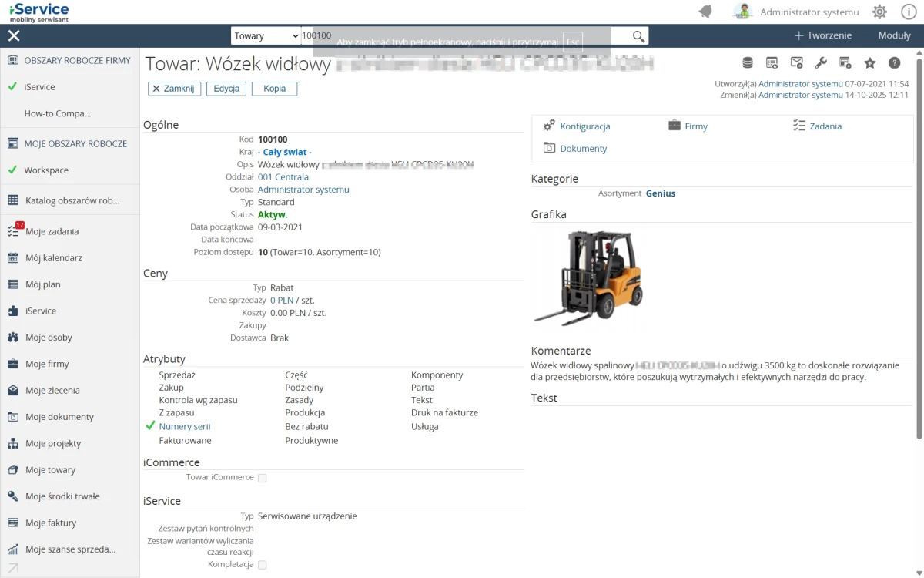Toggle the Kompletacja checkbox
Screen dimensions: 924x578
(262, 565)
